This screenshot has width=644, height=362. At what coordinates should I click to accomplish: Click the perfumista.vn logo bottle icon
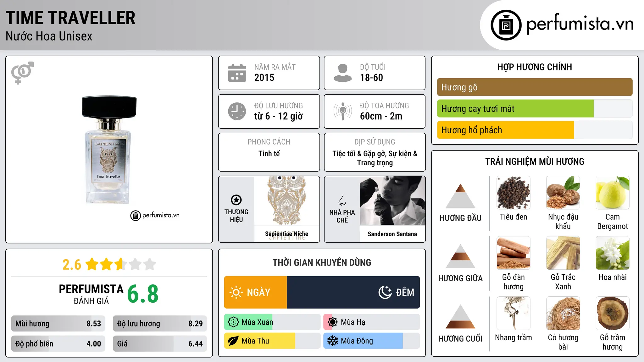506,25
